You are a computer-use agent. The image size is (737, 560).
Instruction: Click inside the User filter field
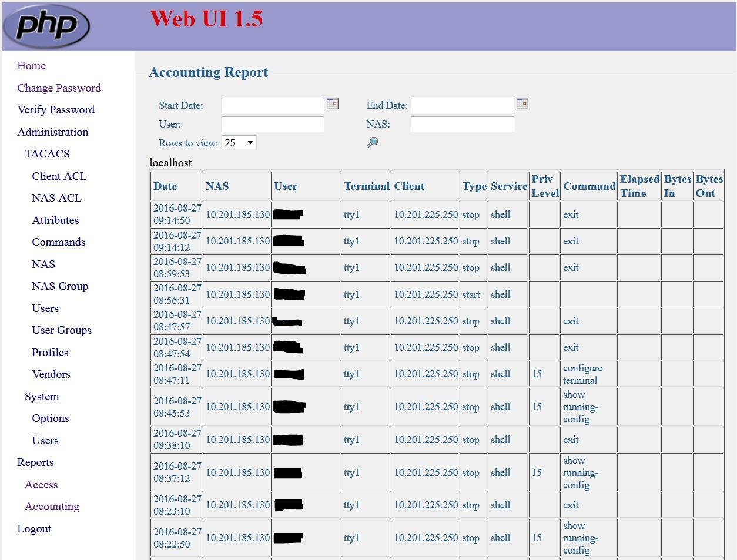click(x=272, y=123)
